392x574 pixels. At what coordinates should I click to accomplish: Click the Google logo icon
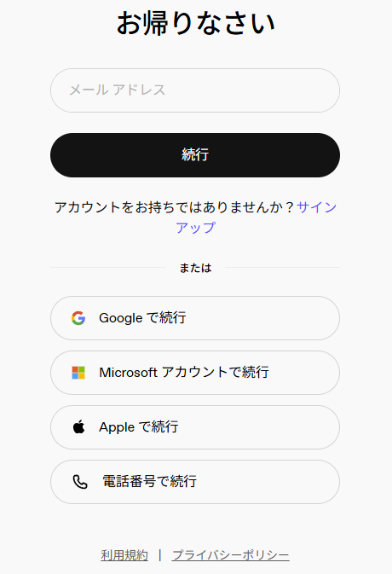coord(78,318)
